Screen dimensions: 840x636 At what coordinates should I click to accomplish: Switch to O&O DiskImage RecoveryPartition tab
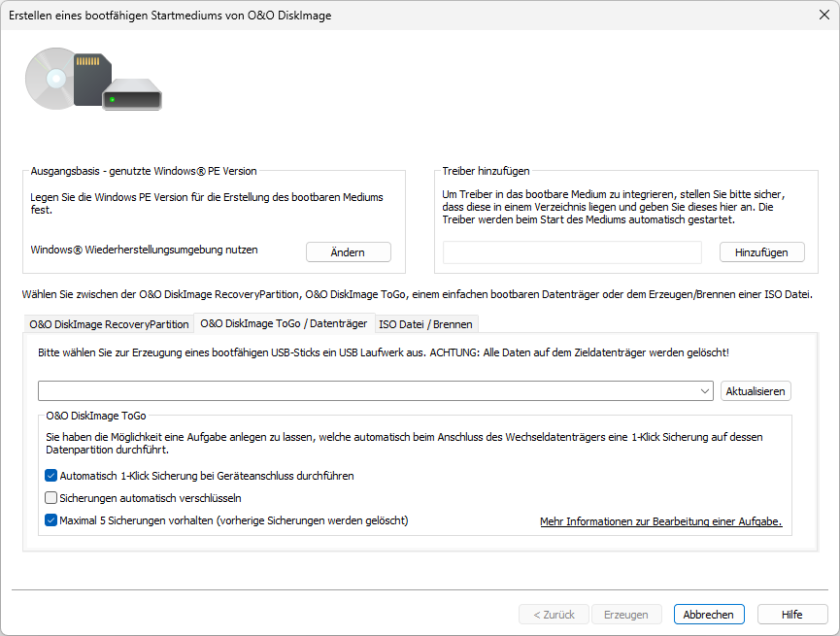click(x=109, y=324)
